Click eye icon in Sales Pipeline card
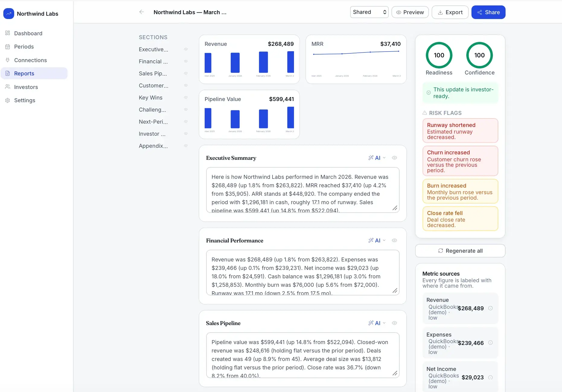 [x=394, y=323]
